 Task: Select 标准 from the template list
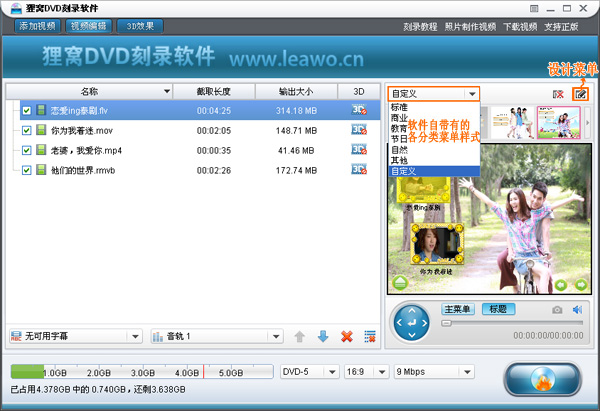(434, 107)
